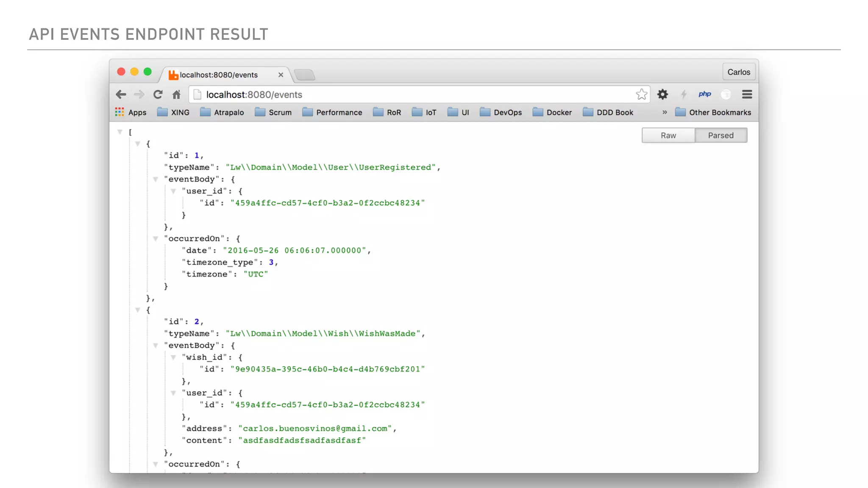
Task: Open the Other Bookmarks folder
Action: click(713, 112)
